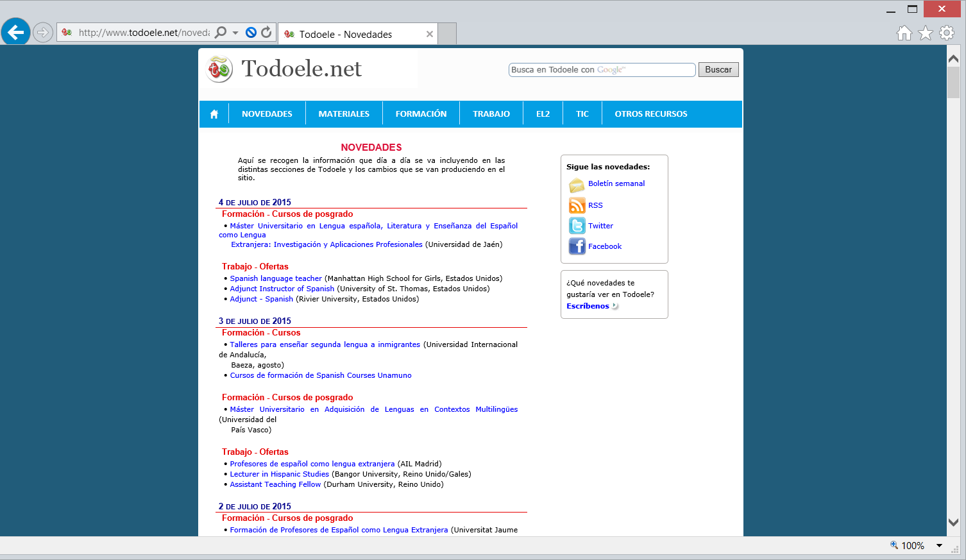
Task: Click the home icon in site navigation
Action: 214,114
